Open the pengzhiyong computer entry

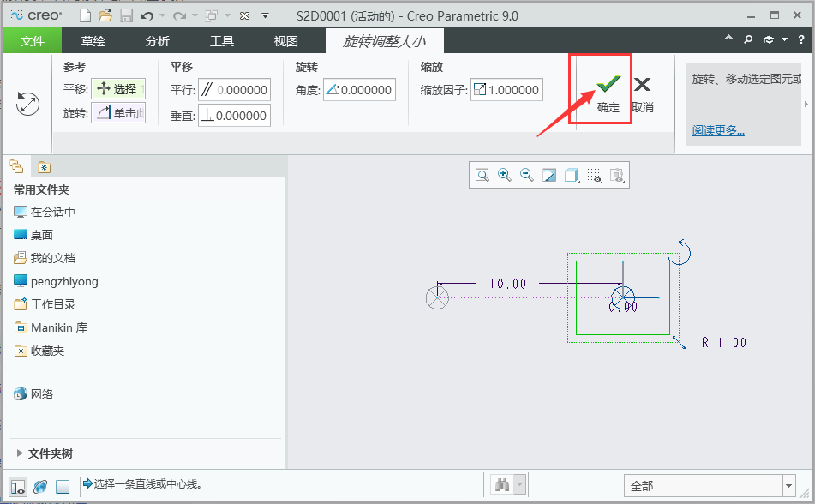[56, 281]
